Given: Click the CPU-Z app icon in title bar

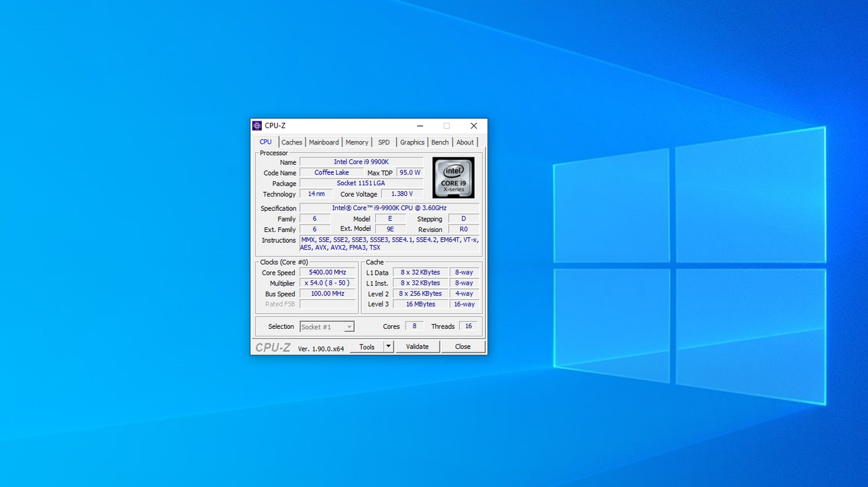Looking at the screenshot, I should 257,125.
